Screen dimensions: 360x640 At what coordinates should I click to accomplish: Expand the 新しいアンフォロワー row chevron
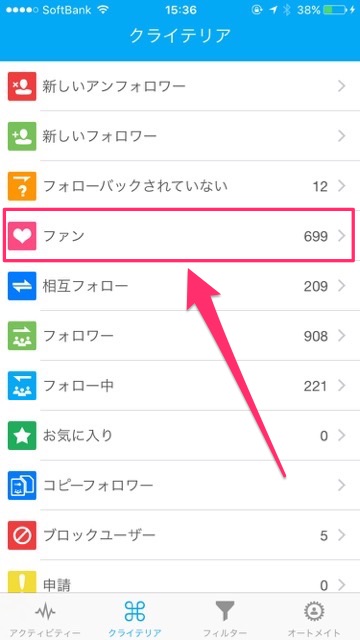click(342, 86)
